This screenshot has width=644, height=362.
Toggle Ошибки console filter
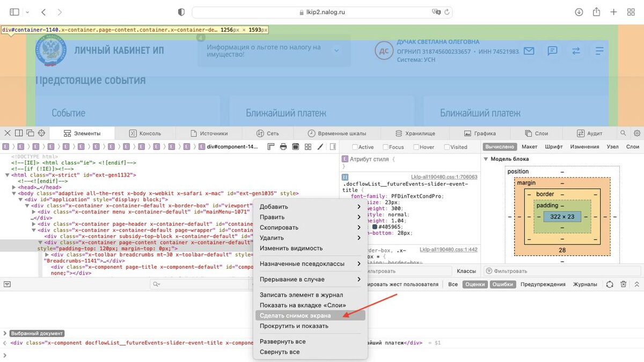pos(502,284)
